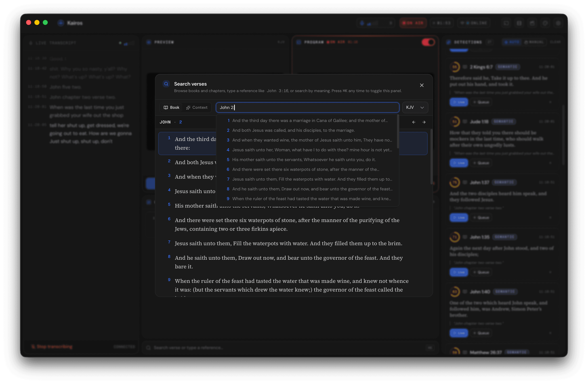Switch to the Context search tab
The image size is (588, 384).
[197, 107]
